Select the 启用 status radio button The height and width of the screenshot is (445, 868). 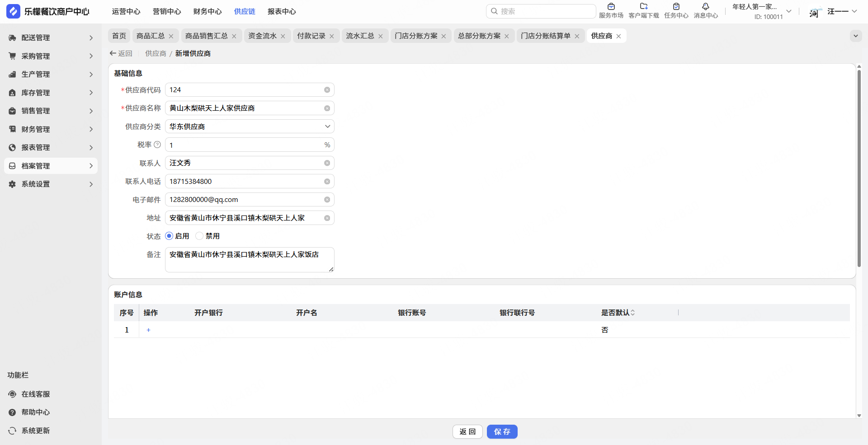tap(169, 236)
